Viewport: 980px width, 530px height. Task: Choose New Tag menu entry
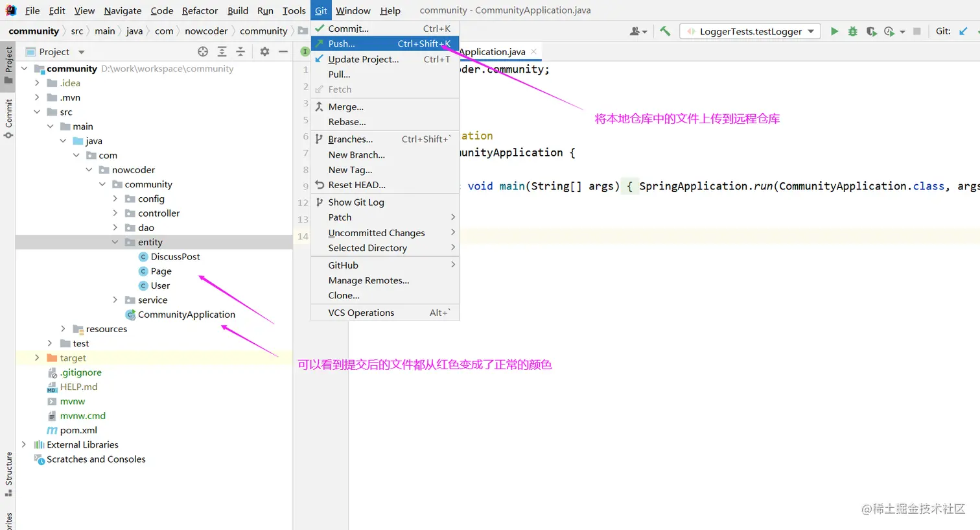coord(385,169)
